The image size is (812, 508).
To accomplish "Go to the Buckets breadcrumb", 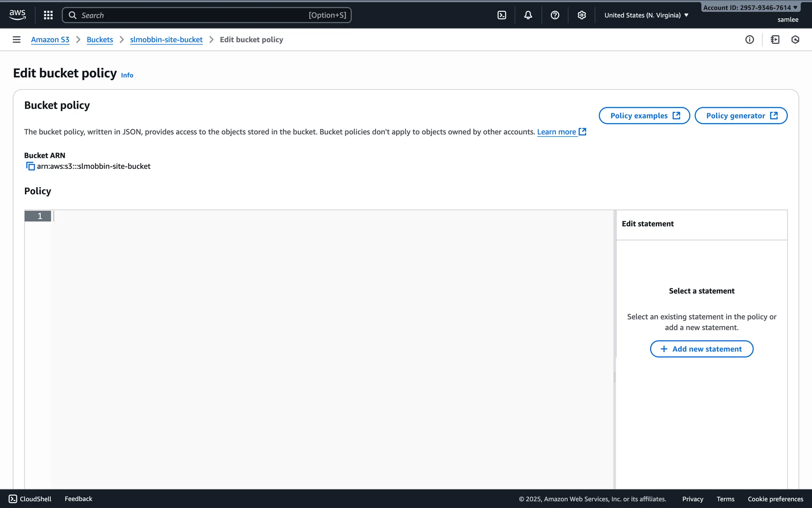I will (100, 40).
